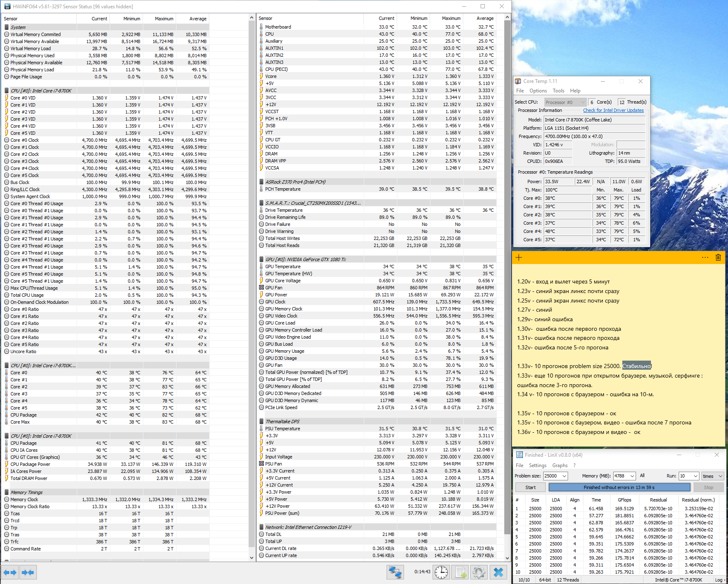The height and width of the screenshot is (584, 728).
Task: Open the sticky note three-dots menu
Action: point(705,257)
